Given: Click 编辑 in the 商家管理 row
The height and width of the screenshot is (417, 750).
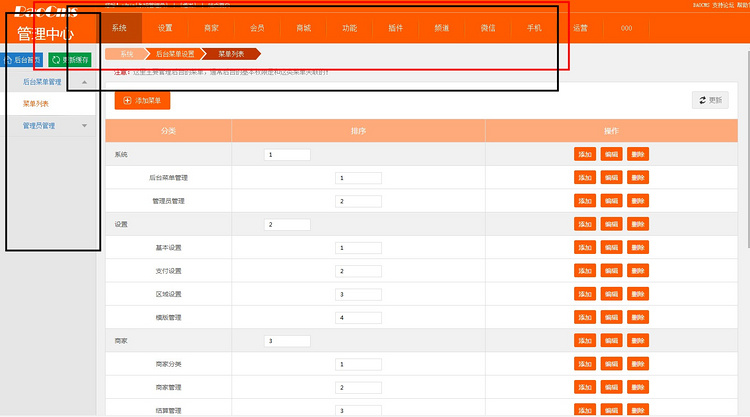Looking at the screenshot, I should [611, 387].
